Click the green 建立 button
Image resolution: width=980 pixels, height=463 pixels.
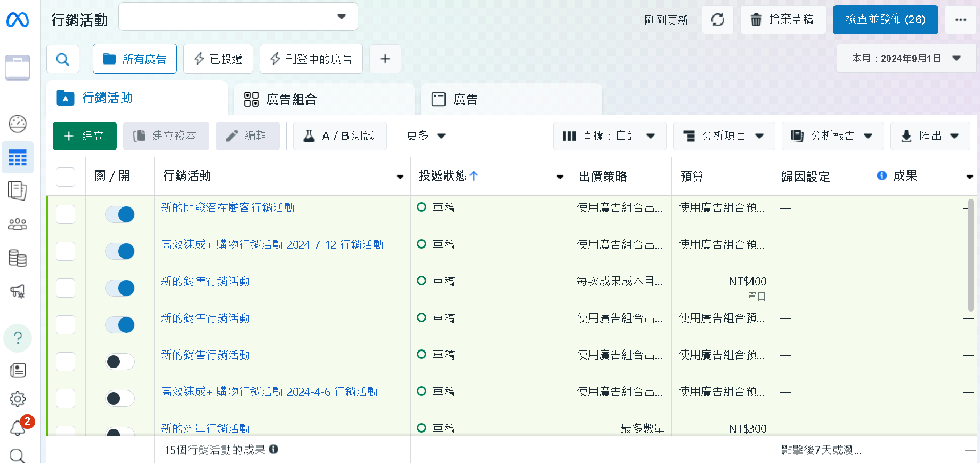pos(85,136)
